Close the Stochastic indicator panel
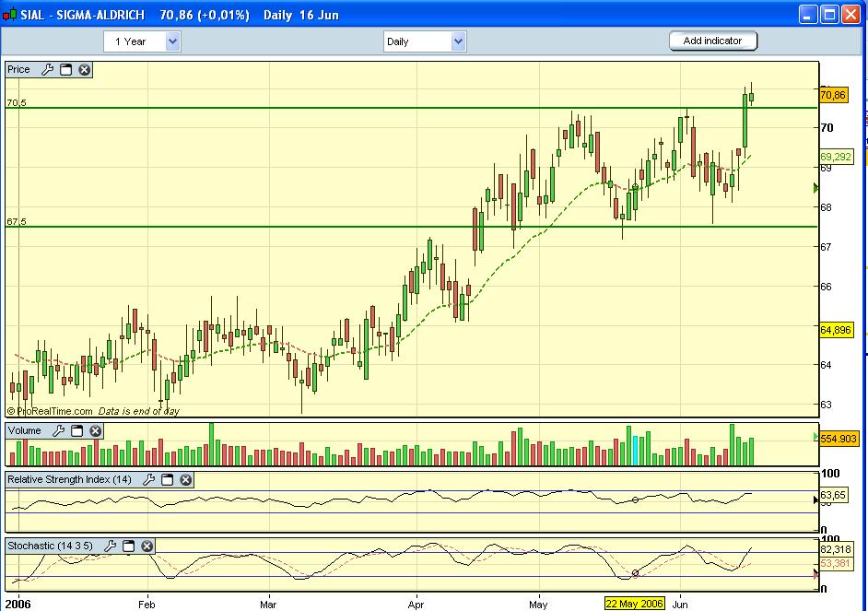868x611 pixels. 147,546
